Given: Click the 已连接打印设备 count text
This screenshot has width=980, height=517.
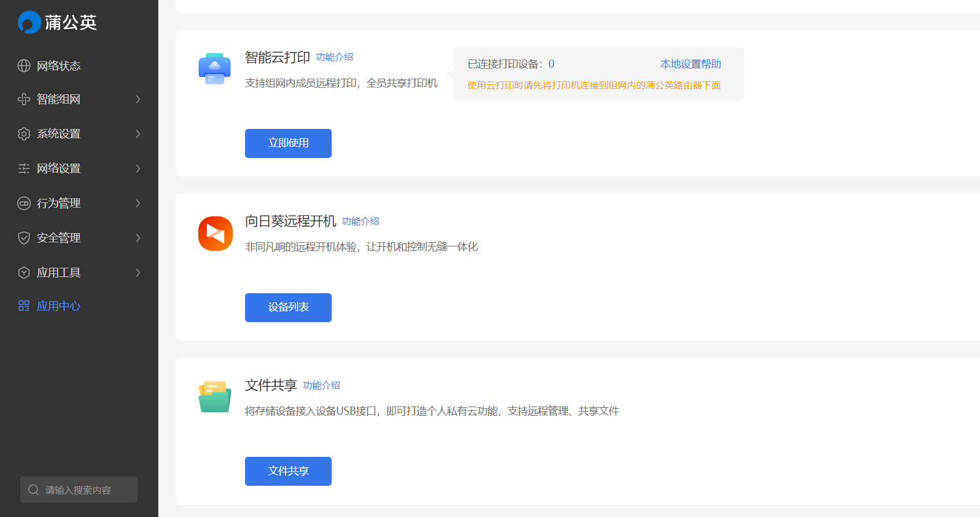Looking at the screenshot, I should coord(511,64).
